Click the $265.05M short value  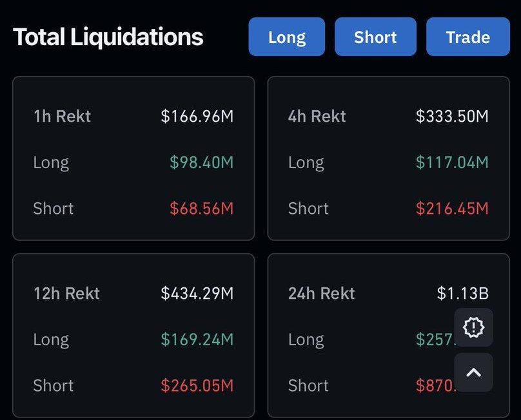(197, 385)
